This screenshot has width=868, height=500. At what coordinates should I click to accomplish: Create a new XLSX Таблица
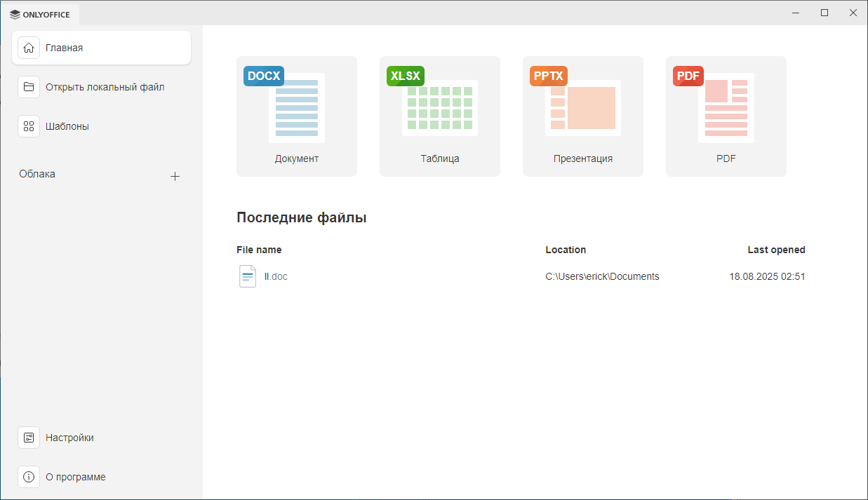click(x=439, y=116)
